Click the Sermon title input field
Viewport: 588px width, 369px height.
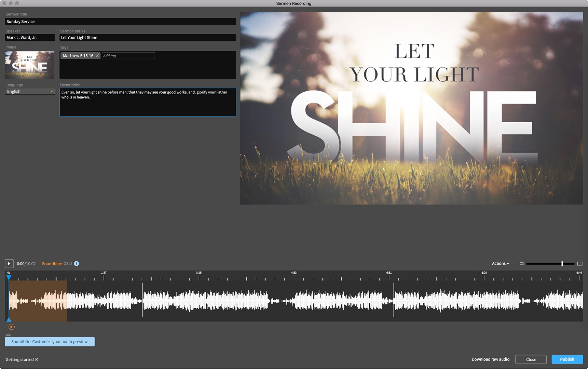pyautogui.click(x=121, y=22)
